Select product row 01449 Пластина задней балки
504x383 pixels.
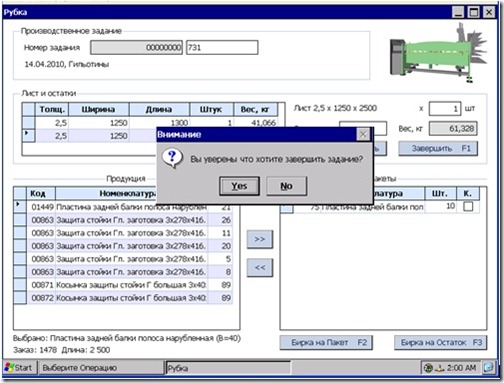(123, 207)
